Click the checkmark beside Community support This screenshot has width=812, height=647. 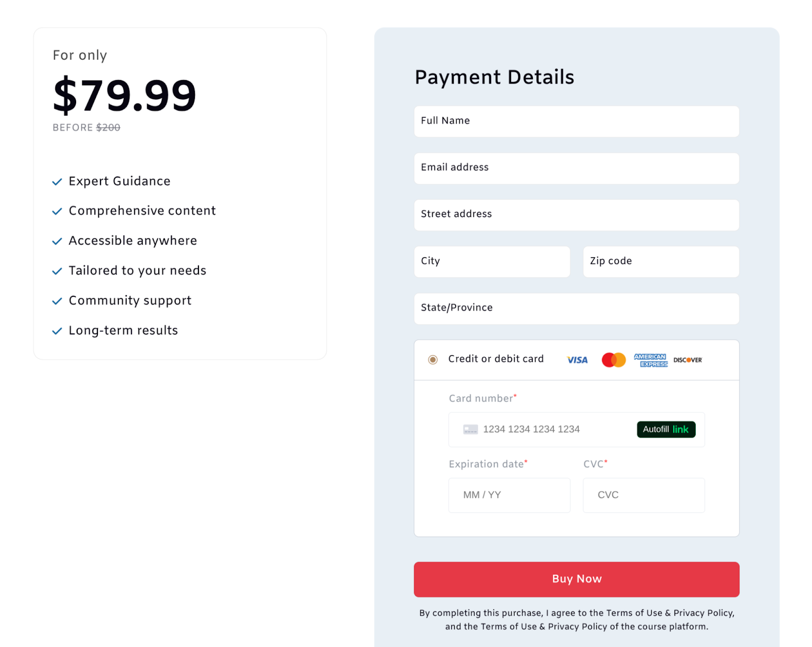[57, 301]
